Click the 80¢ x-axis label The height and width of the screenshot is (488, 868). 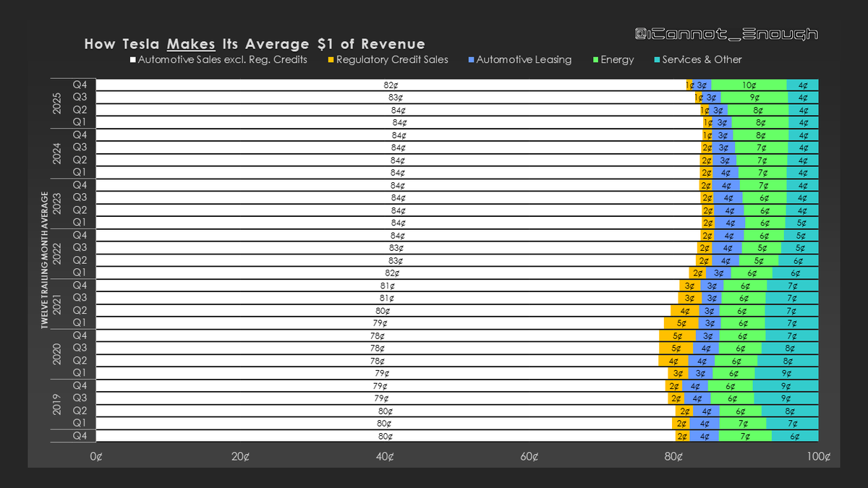(674, 456)
